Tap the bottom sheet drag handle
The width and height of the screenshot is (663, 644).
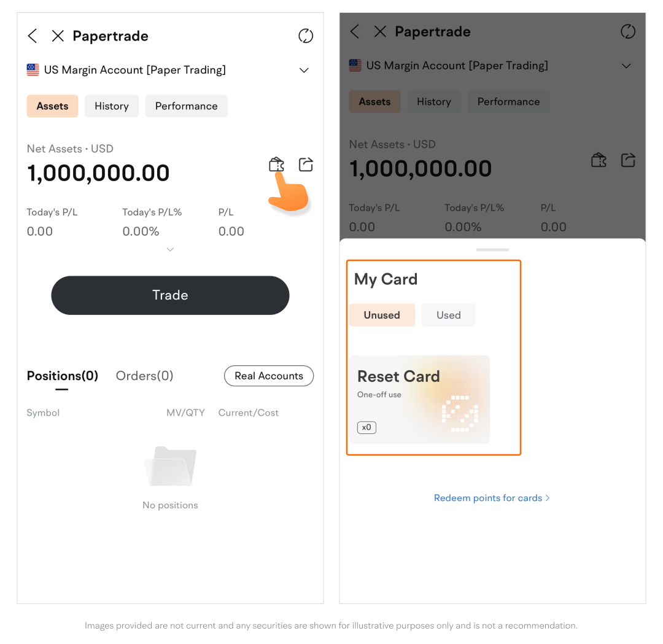click(492, 250)
